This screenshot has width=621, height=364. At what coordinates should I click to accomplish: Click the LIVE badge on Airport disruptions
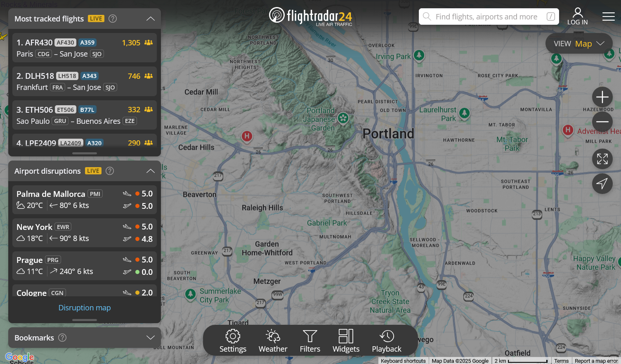(x=93, y=171)
